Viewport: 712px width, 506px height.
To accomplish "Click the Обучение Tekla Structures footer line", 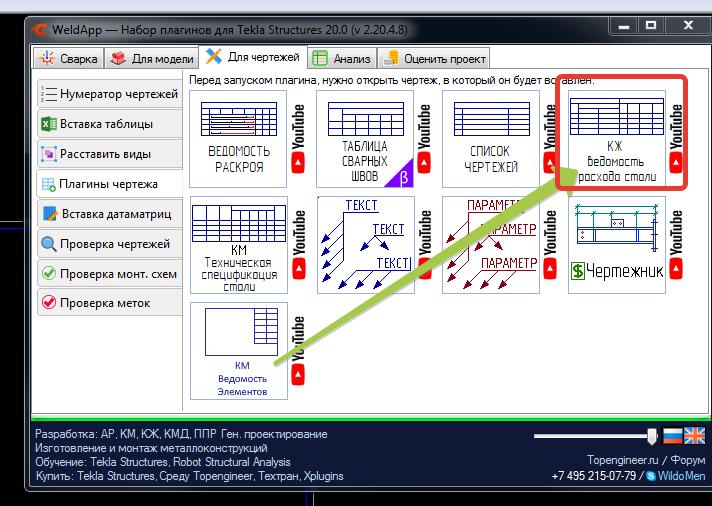I will tap(163, 462).
